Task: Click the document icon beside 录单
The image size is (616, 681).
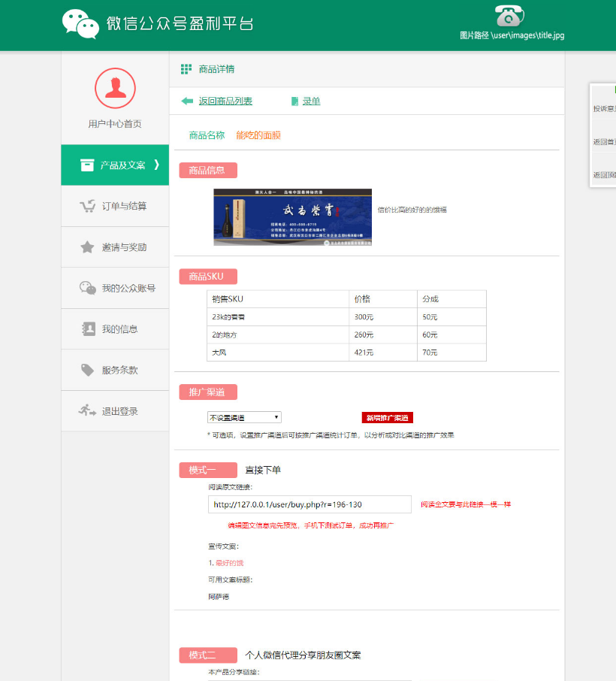Action: tap(294, 101)
